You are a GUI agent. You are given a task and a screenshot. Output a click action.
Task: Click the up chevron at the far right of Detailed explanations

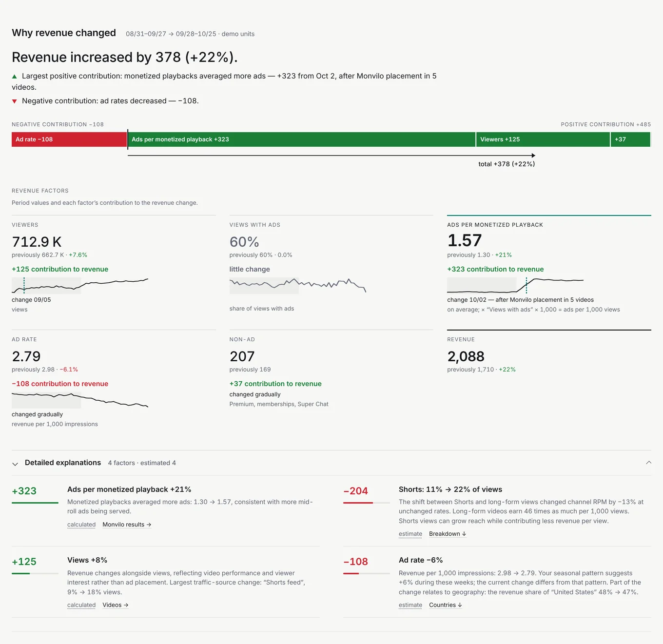pos(648,463)
